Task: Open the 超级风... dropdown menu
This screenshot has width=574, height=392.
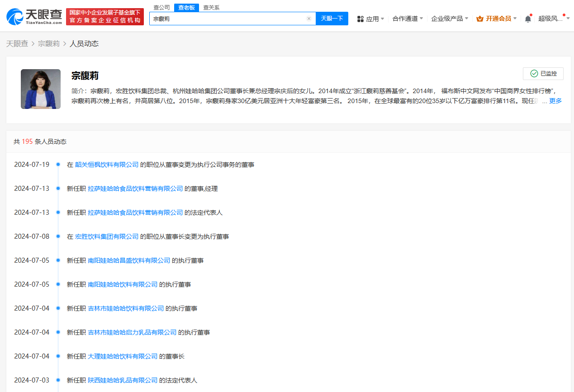Action: click(x=553, y=19)
